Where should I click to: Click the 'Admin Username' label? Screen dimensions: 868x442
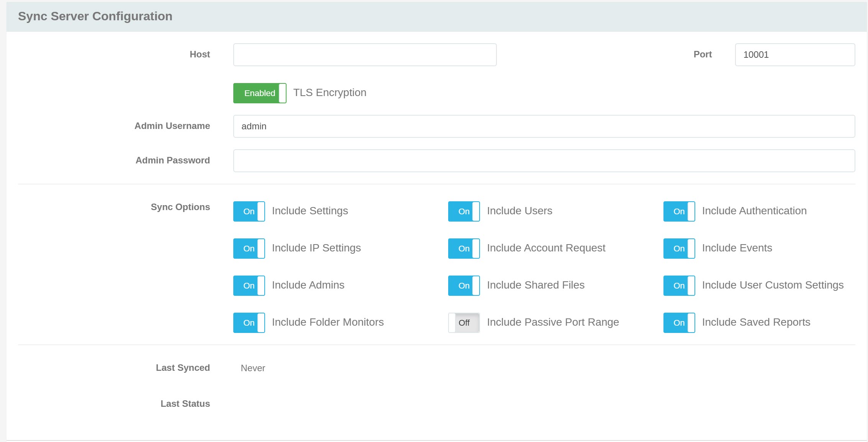click(172, 126)
